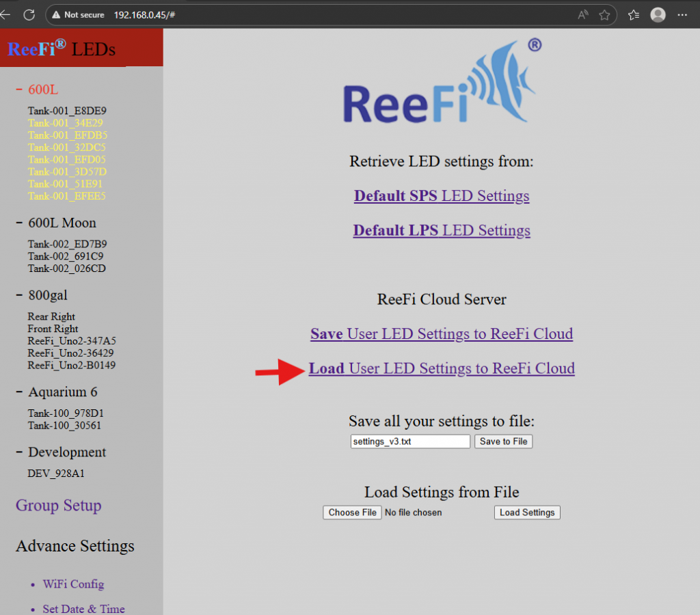Open WiFi Config under Advance Settings
Screen dimensions: 700x615
pos(73,584)
